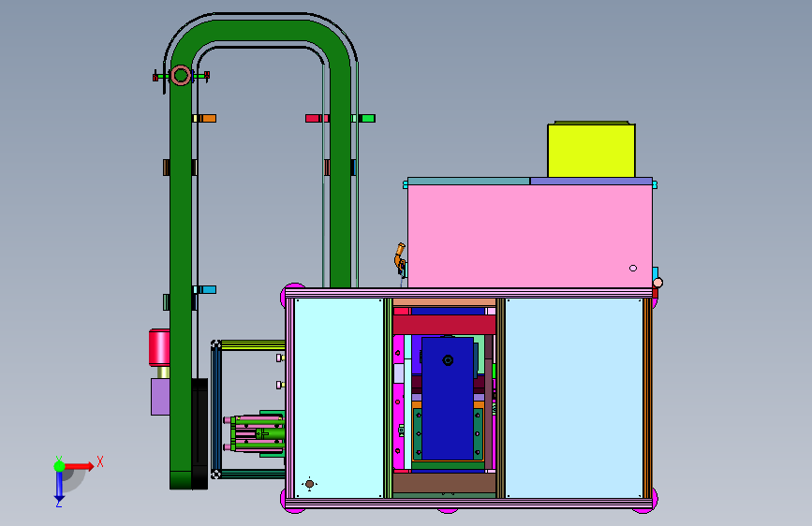Screen dimensions: 812x526
Task: Select the yellow box atop the pink enclosure
Action: (x=591, y=151)
